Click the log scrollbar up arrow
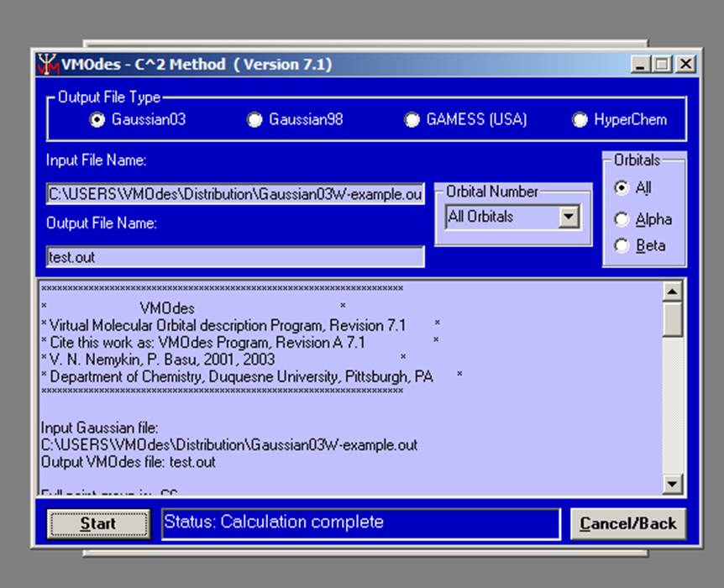This screenshot has width=724, height=588. pos(672,291)
